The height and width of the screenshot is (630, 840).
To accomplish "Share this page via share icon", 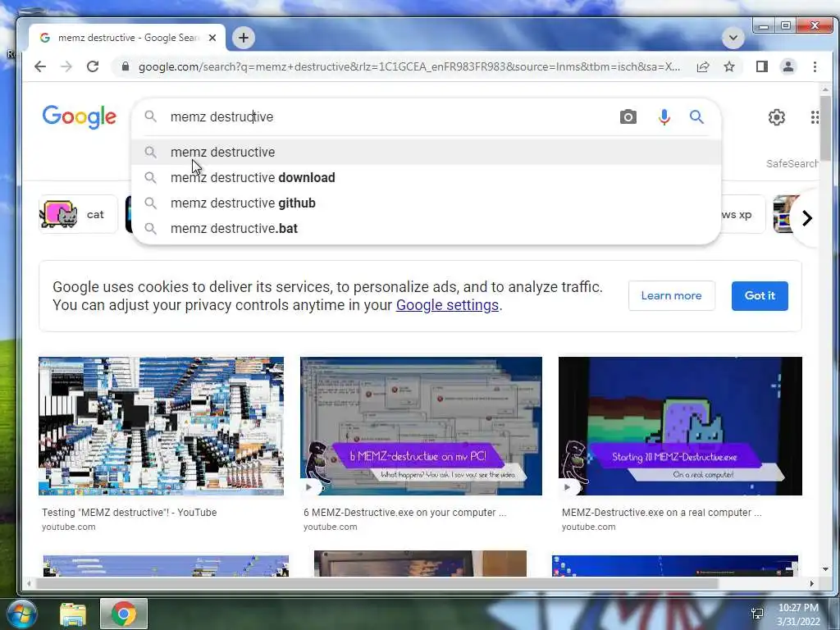I will tap(703, 66).
